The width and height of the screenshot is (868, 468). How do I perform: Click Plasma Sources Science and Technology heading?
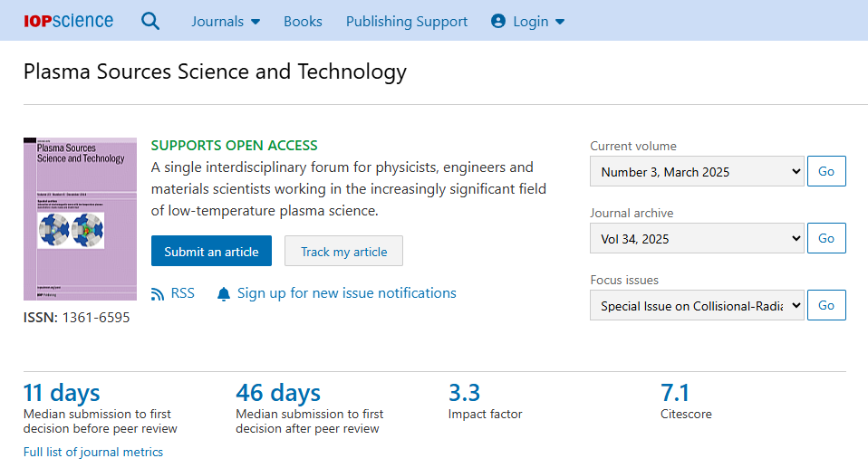point(215,72)
